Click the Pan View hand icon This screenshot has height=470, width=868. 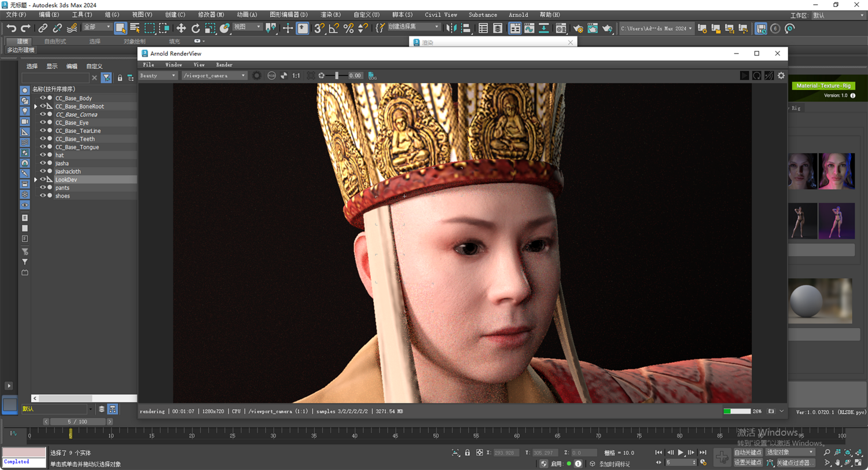[x=838, y=462]
